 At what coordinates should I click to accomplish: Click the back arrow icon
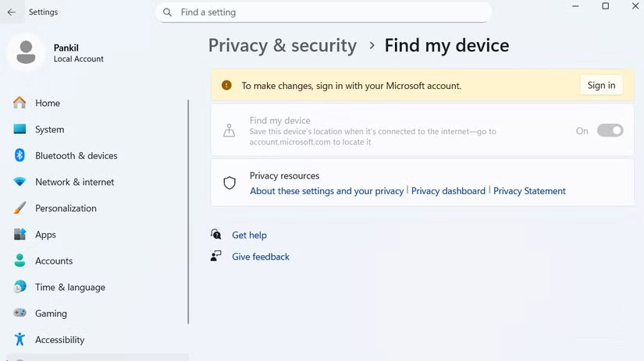11,12
